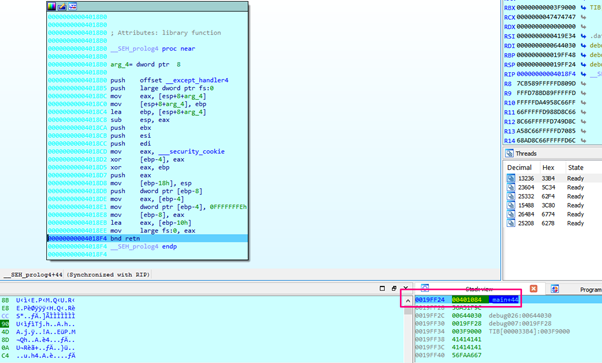Jump to RBP value using its arrow
The height and width of the screenshot is (363, 602).
click(584, 55)
